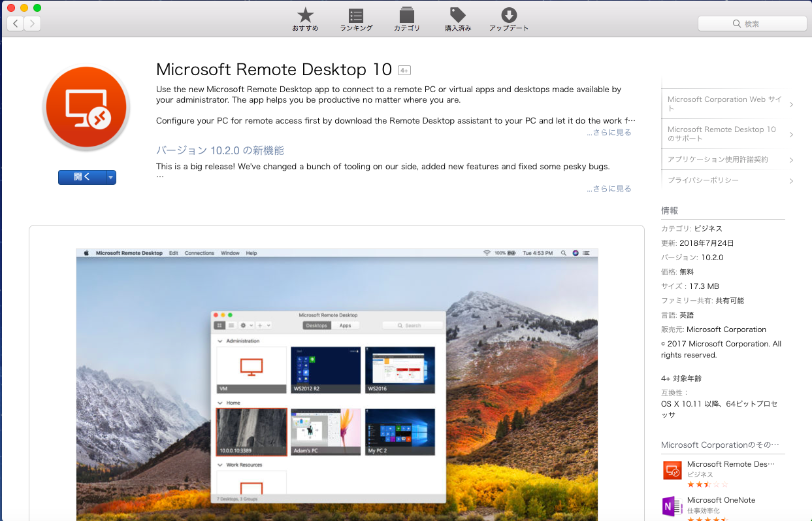Click the 4+ age rating badge
Screen dimensions: 812x521
pos(405,69)
